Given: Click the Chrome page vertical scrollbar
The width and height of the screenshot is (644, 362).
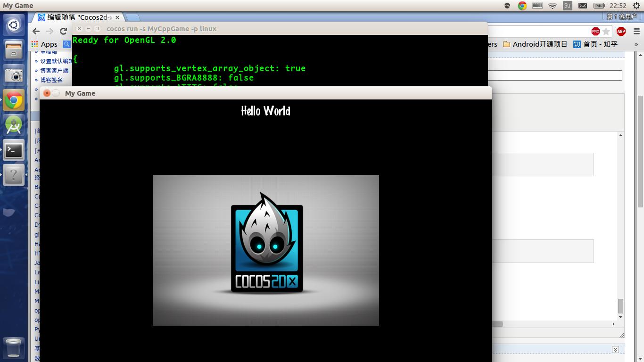Looking at the screenshot, I should (x=640, y=151).
